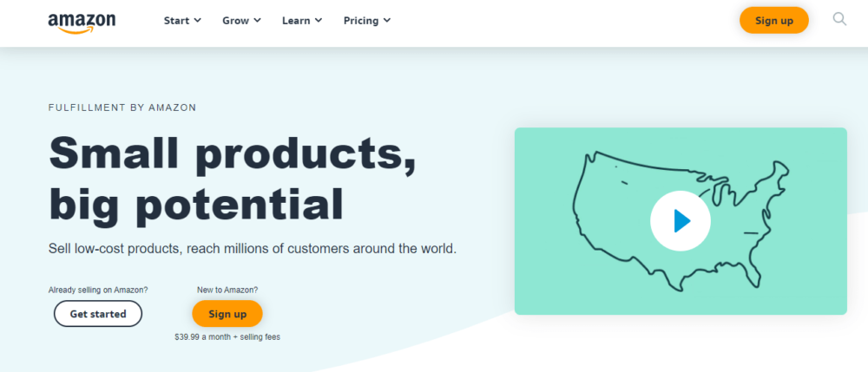Click the 'Already selling on Amazon?' text

tap(98, 290)
